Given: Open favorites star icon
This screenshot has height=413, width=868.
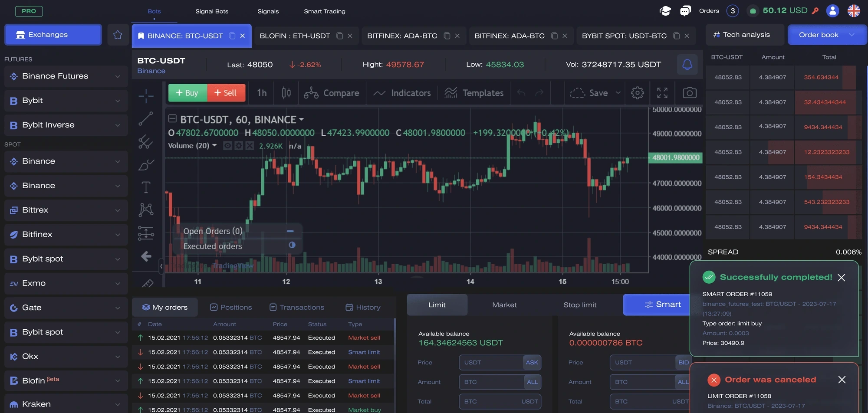Looking at the screenshot, I should point(118,35).
